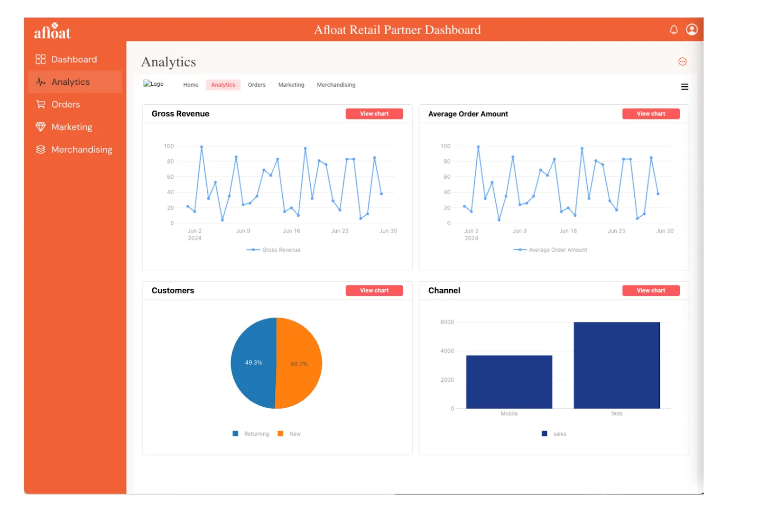View chart for Average Order Amount
The width and height of the screenshot is (759, 532).
point(651,114)
